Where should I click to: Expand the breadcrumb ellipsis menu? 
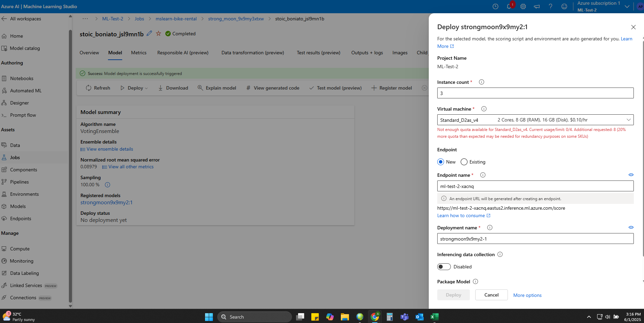tap(85, 19)
